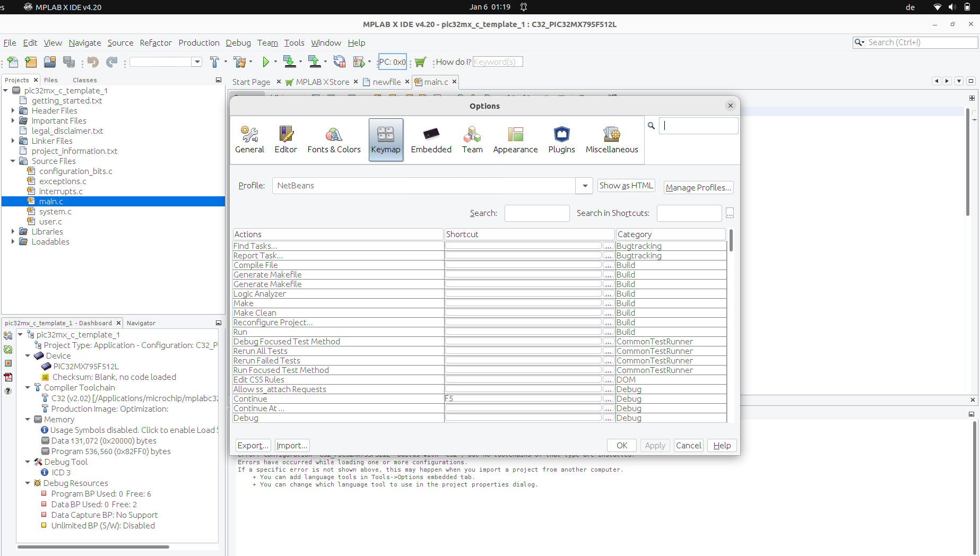Open the Production menu
Screen dimensions: 980x556
pos(199,43)
